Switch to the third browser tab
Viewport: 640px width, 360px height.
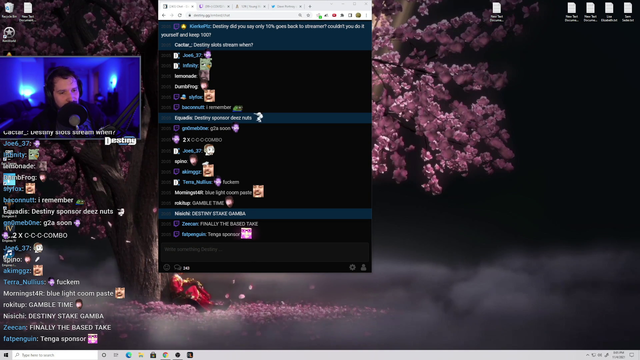[x=249, y=6]
